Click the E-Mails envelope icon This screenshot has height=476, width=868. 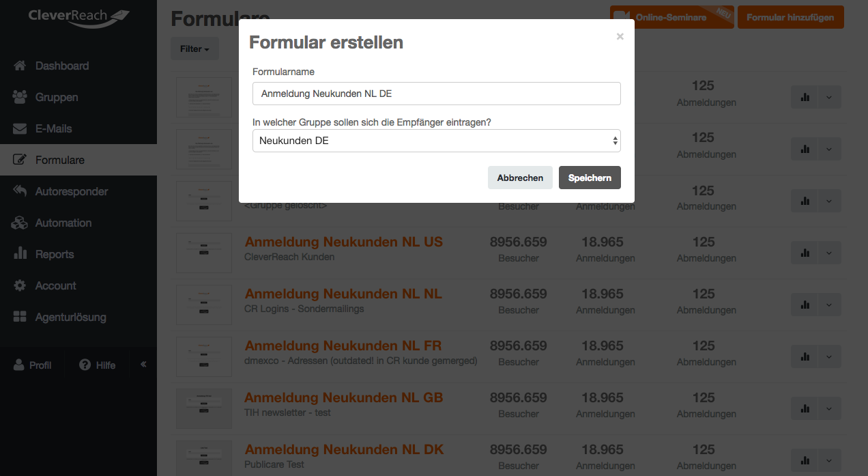click(20, 128)
